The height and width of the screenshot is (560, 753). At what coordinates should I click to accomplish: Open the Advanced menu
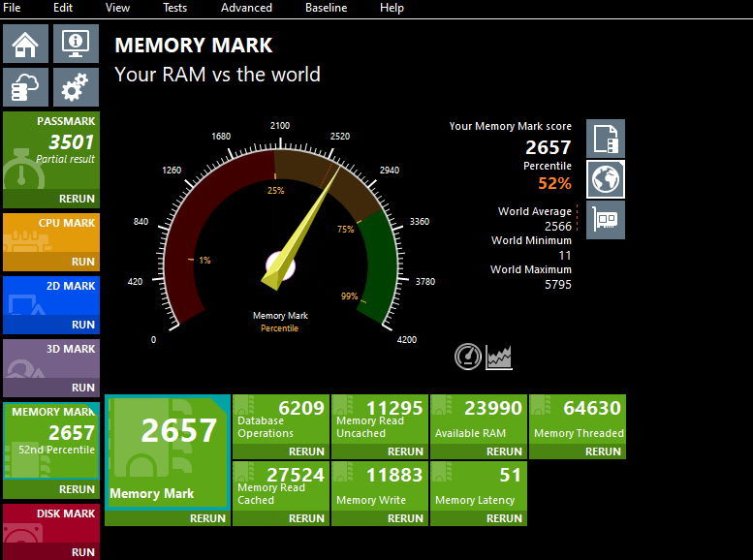pyautogui.click(x=246, y=8)
